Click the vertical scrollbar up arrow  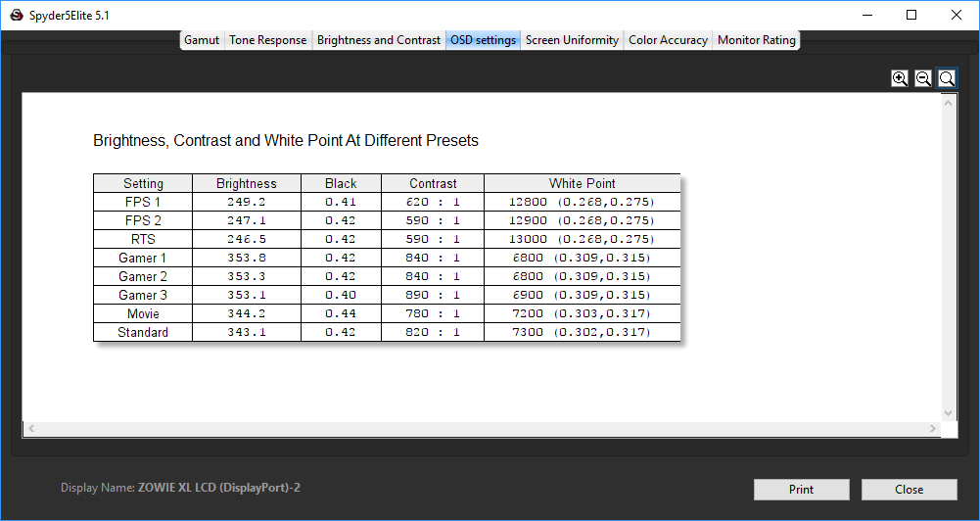coord(948,103)
